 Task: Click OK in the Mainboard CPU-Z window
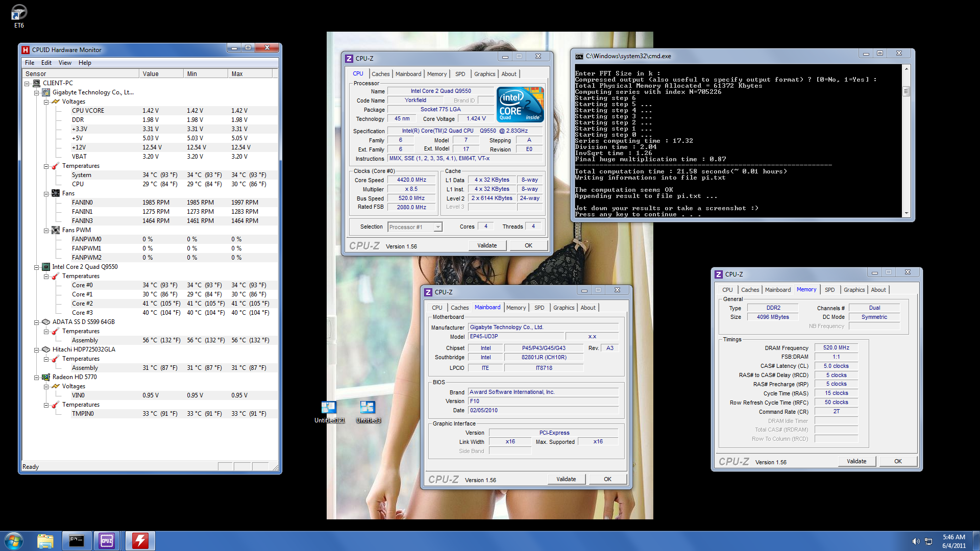point(607,479)
